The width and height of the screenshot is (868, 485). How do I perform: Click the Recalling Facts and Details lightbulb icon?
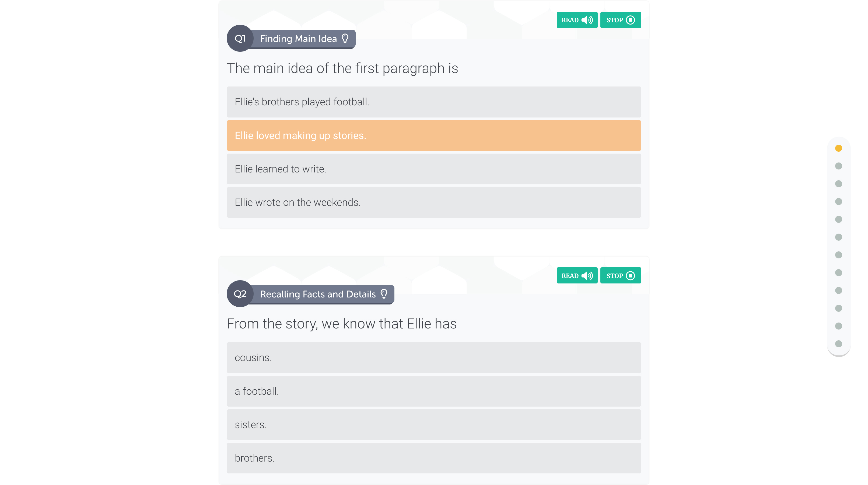384,294
